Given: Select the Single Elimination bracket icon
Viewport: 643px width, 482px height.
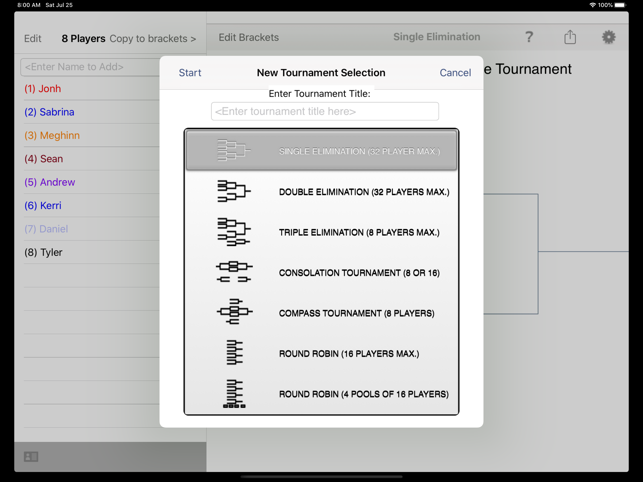Looking at the screenshot, I should 233,151.
